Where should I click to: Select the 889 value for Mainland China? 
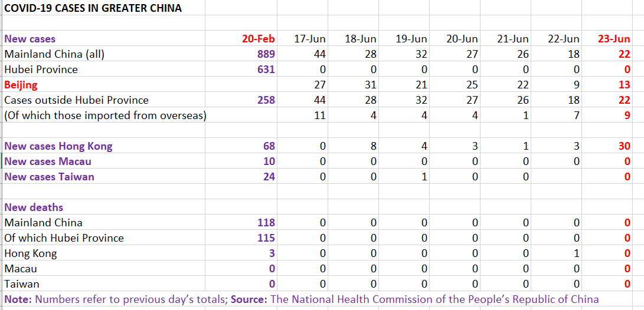coord(266,54)
